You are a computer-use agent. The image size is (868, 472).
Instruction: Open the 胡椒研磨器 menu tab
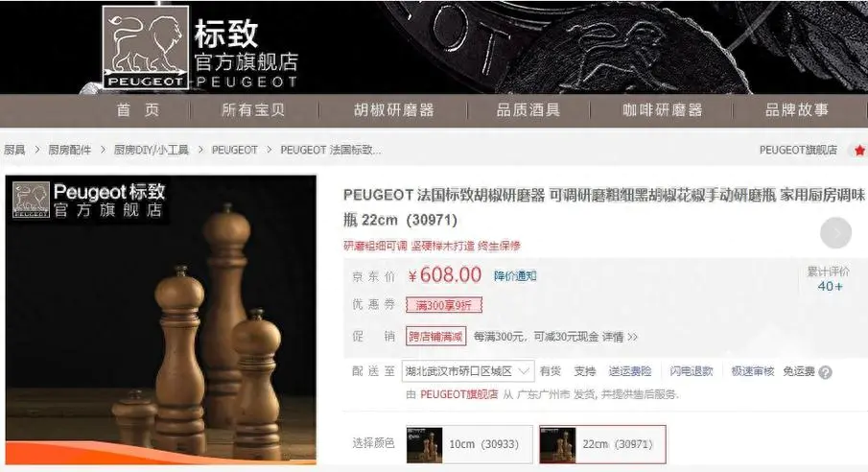(x=393, y=110)
